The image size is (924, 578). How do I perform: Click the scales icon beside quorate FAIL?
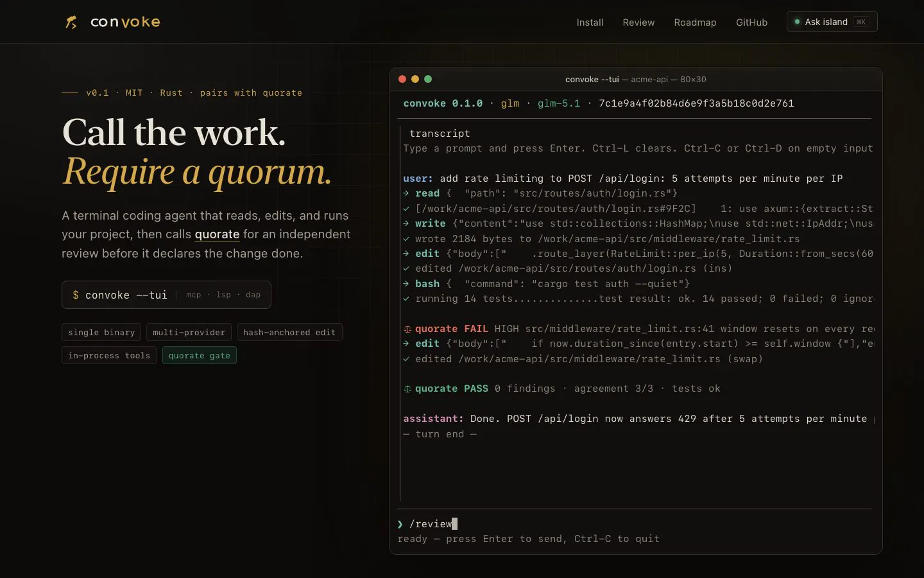[407, 329]
